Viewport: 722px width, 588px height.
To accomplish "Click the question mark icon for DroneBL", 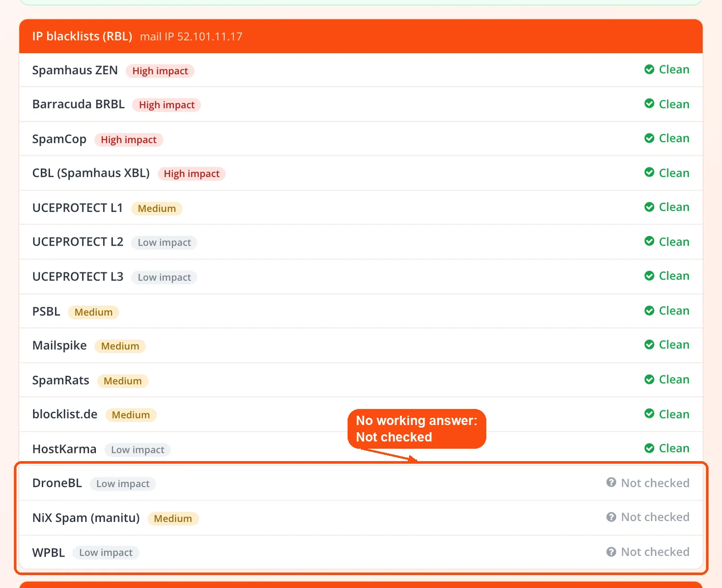I will click(x=611, y=482).
